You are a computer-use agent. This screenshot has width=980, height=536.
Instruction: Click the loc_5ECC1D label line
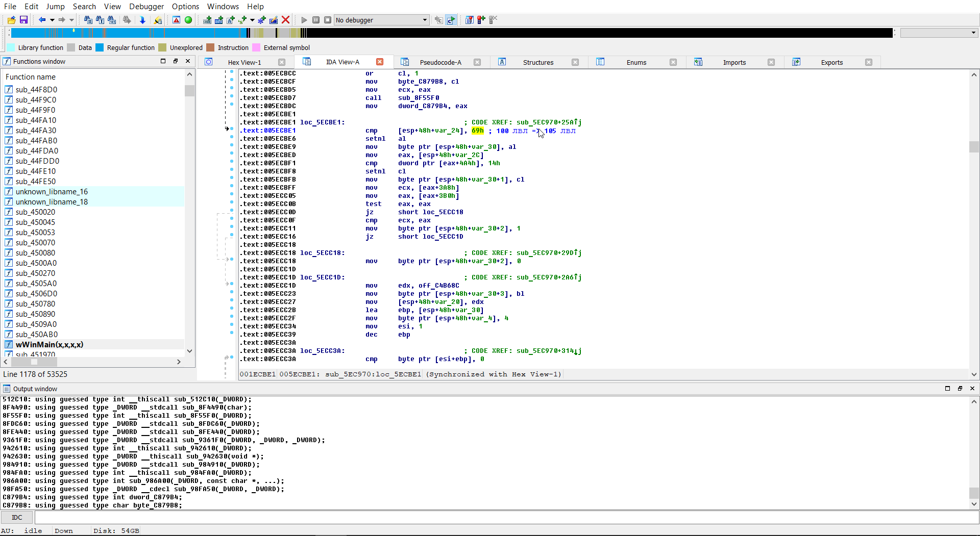pos(323,277)
